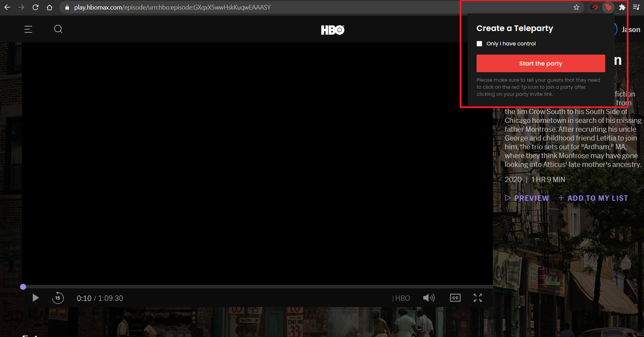
Task: Click 'Start the party' button
Action: click(541, 63)
